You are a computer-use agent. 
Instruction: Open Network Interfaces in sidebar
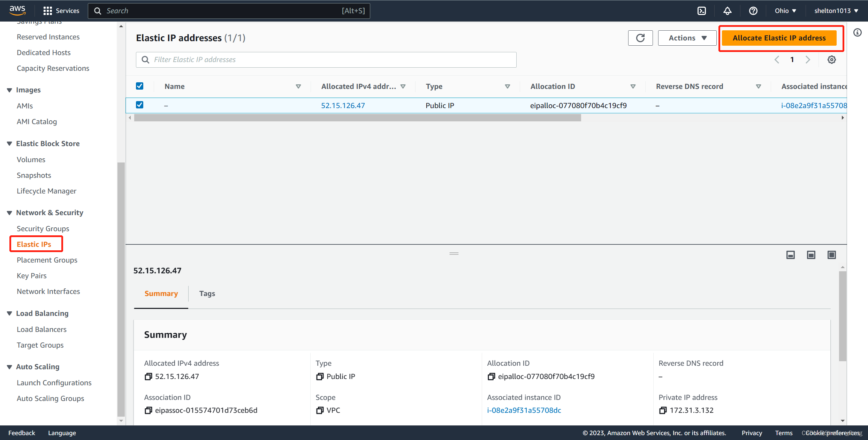48,291
